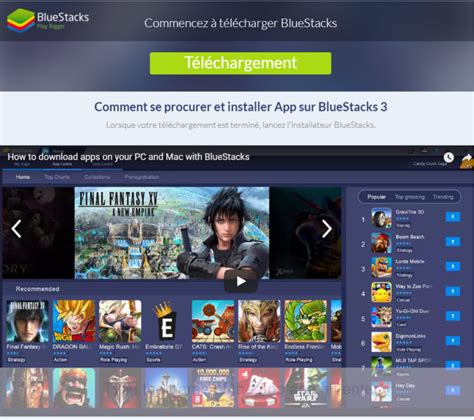
Task: Switch to Collections tab
Action: tap(97, 177)
